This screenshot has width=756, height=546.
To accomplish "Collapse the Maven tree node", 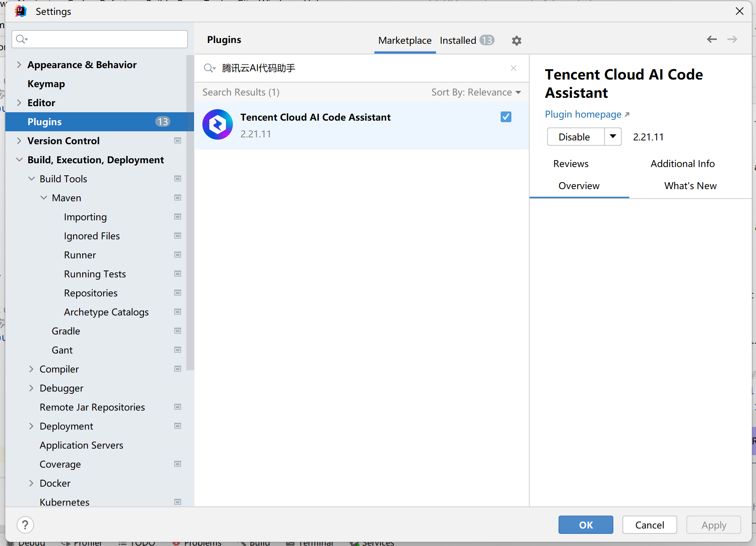I will tap(44, 198).
